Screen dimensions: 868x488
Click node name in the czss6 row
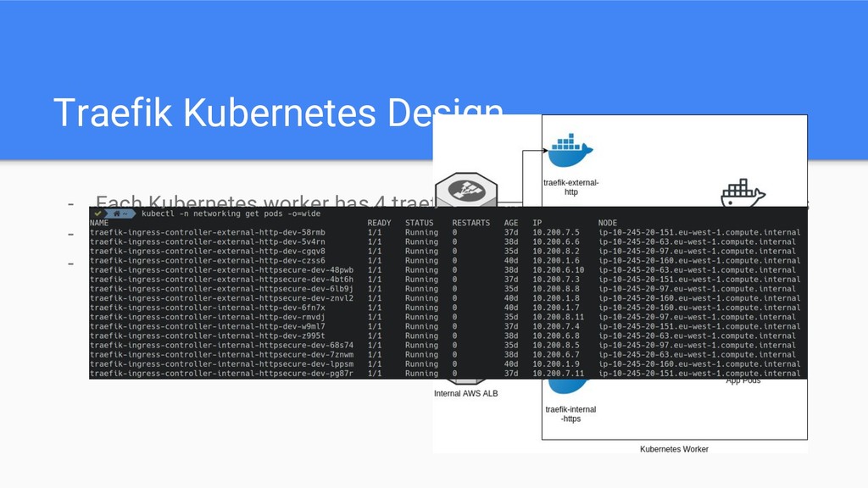tap(699, 261)
